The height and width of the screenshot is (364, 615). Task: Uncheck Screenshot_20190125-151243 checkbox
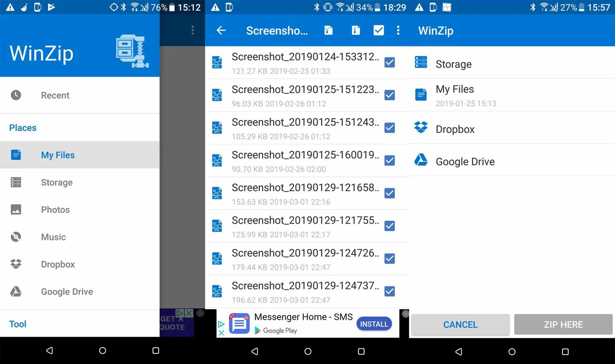(390, 128)
